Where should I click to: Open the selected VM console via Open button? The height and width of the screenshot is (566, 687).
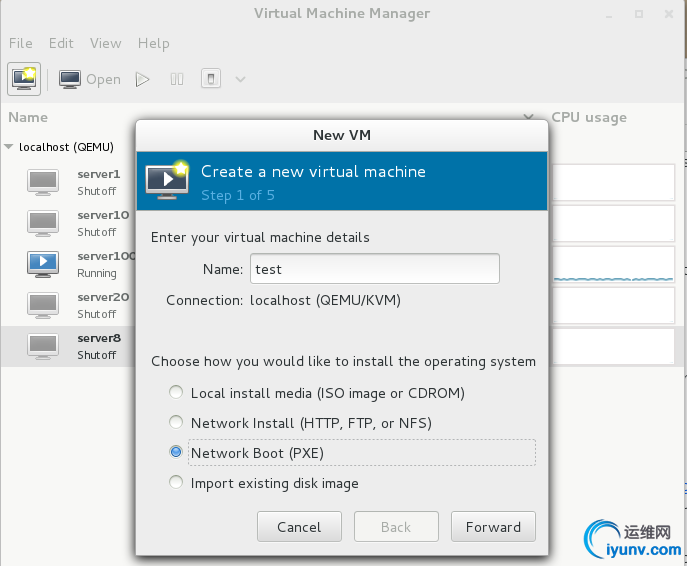[90, 79]
